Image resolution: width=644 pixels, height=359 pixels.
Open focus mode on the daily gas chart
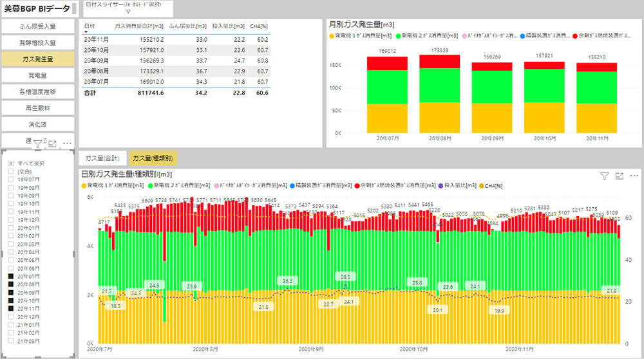620,176
